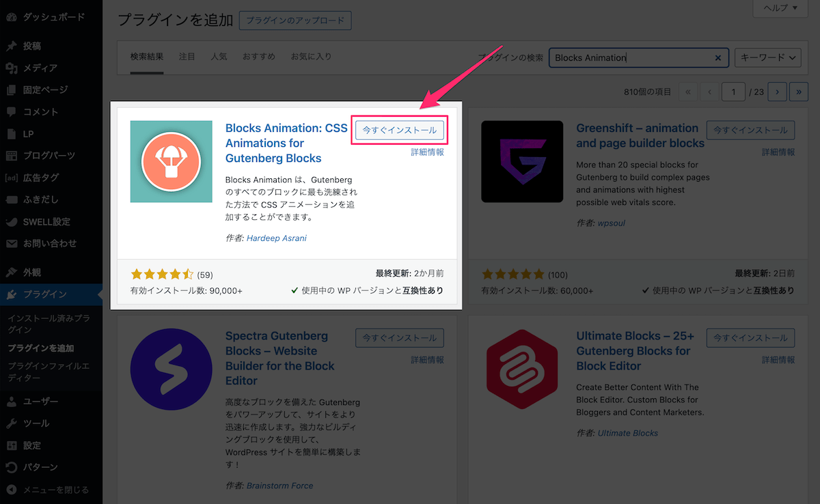Click the Blocks Animation plugin thumbnail
This screenshot has height=504, width=820.
pos(171,161)
